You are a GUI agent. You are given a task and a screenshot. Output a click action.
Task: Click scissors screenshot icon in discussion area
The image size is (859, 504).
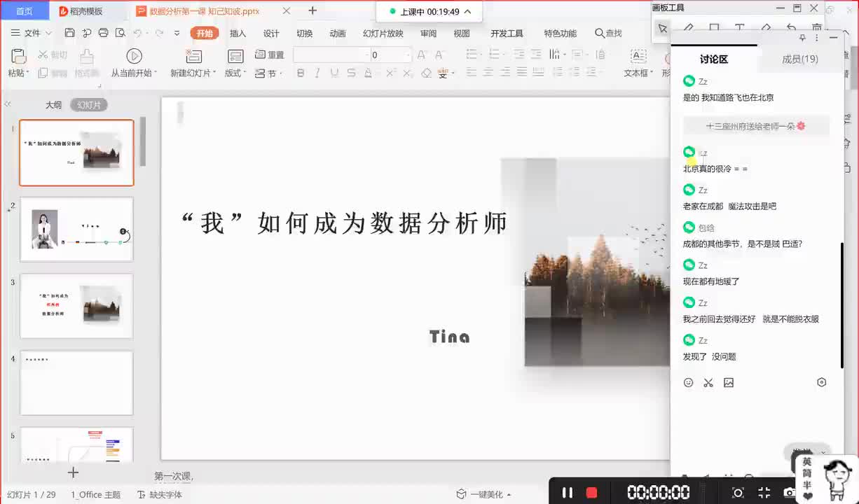pos(708,382)
